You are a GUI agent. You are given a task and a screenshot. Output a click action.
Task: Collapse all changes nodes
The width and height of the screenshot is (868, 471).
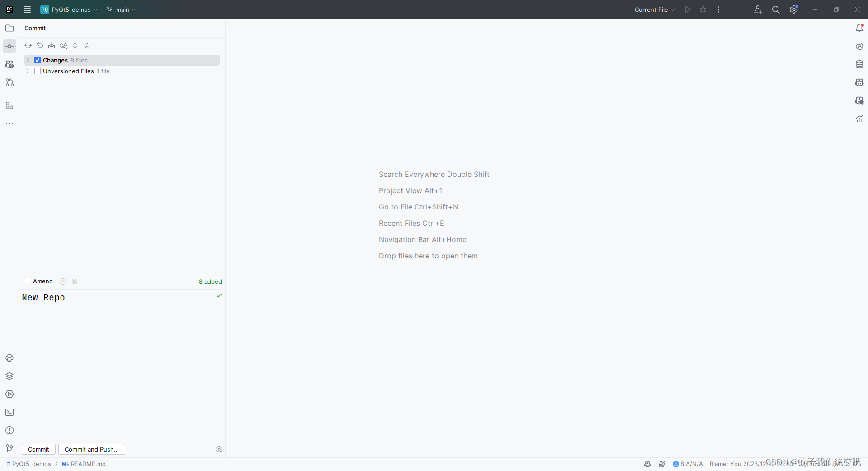(87, 45)
